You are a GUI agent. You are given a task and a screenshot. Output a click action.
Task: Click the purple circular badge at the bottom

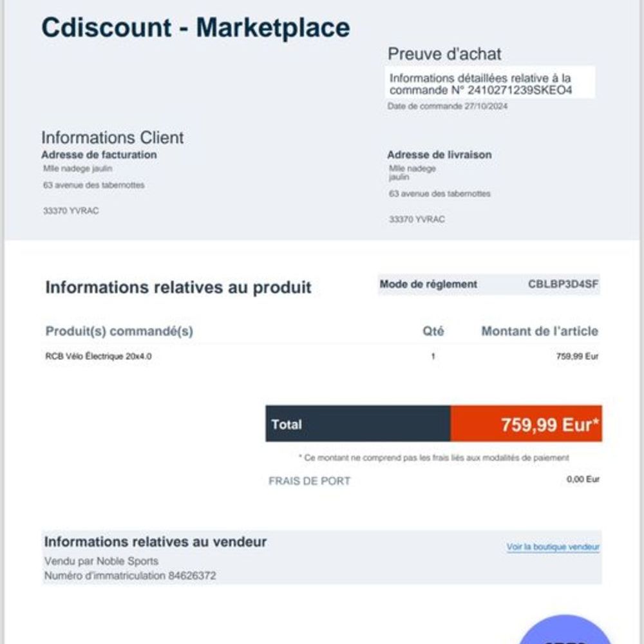click(x=564, y=630)
